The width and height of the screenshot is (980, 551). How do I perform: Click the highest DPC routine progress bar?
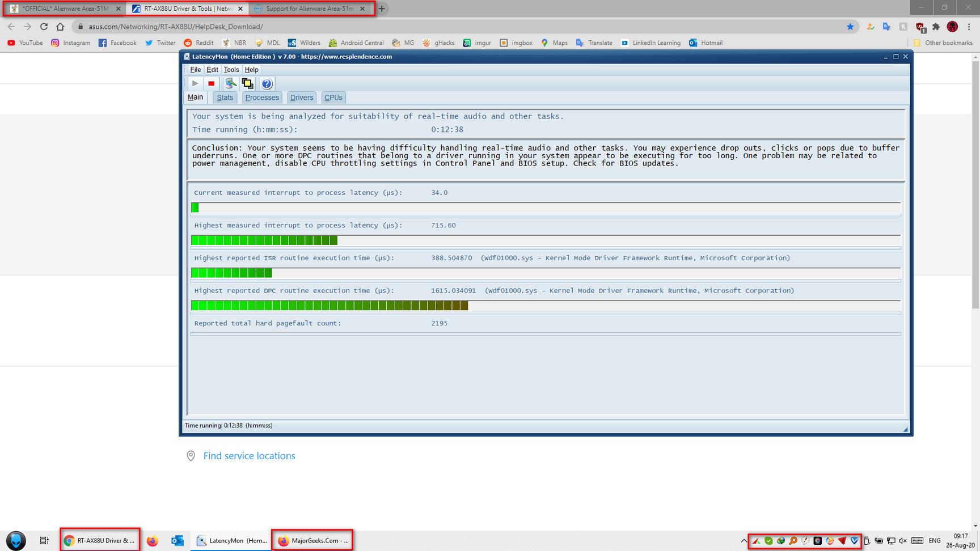(546, 306)
